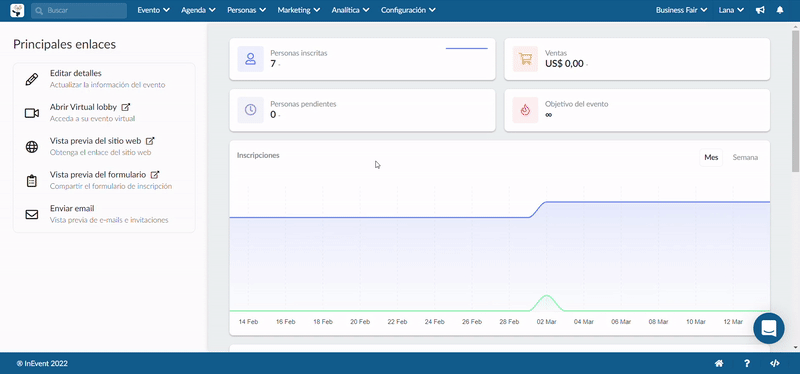Image resolution: width=800 pixels, height=374 pixels.
Task: Click the Personas pendientes label
Action: coord(303,104)
